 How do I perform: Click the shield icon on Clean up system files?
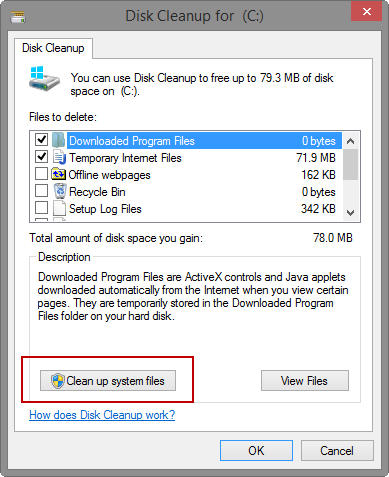[x=58, y=381]
